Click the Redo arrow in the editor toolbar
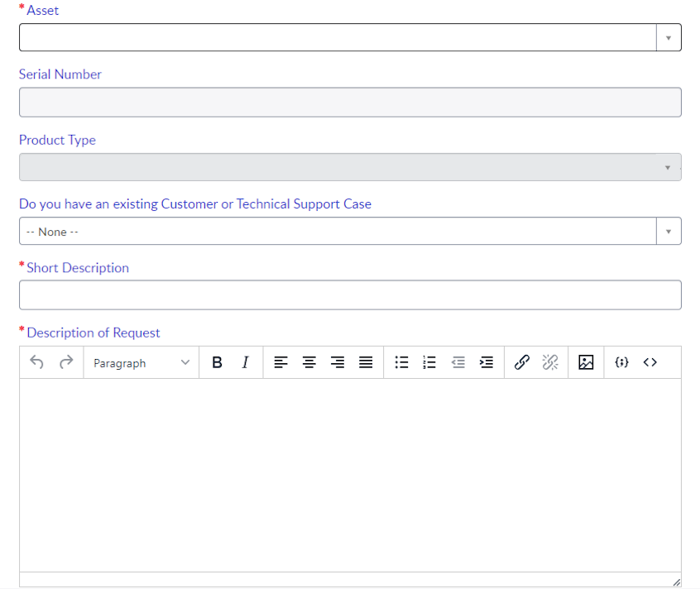 (x=65, y=362)
